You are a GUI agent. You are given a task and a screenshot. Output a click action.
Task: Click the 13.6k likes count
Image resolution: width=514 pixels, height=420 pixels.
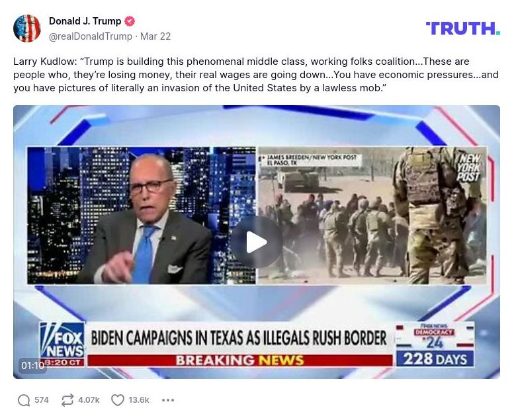pyautogui.click(x=139, y=400)
